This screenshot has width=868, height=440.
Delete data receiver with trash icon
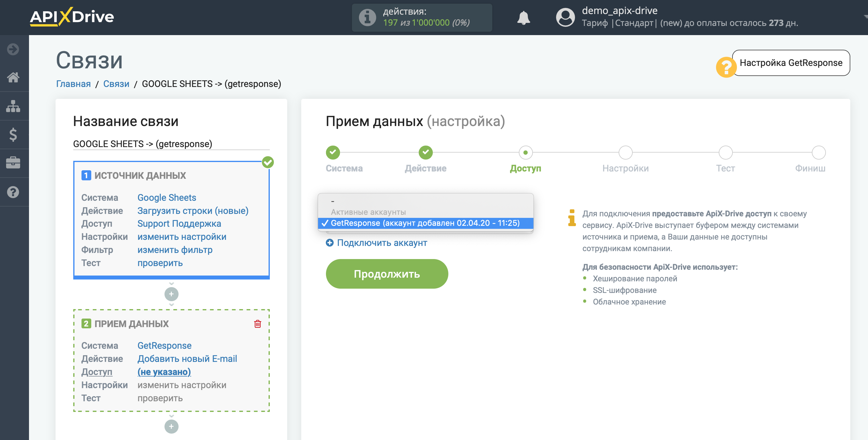pyautogui.click(x=257, y=324)
